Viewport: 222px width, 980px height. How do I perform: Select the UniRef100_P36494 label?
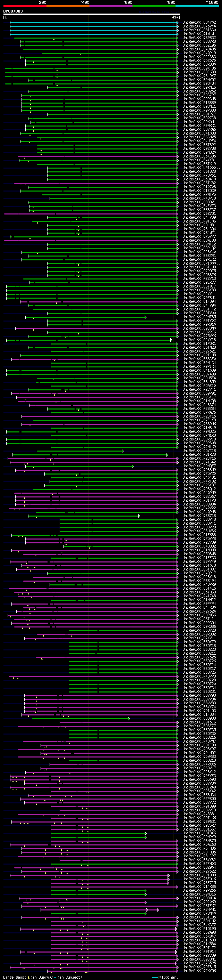199,581
